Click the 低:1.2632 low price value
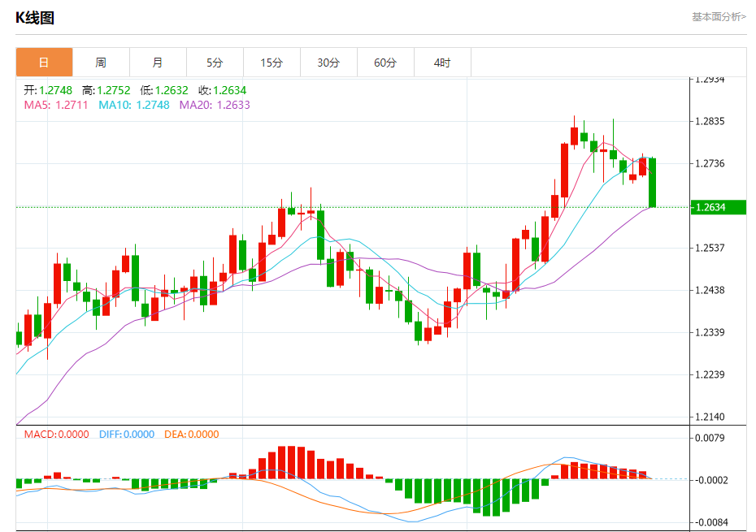 click(164, 90)
